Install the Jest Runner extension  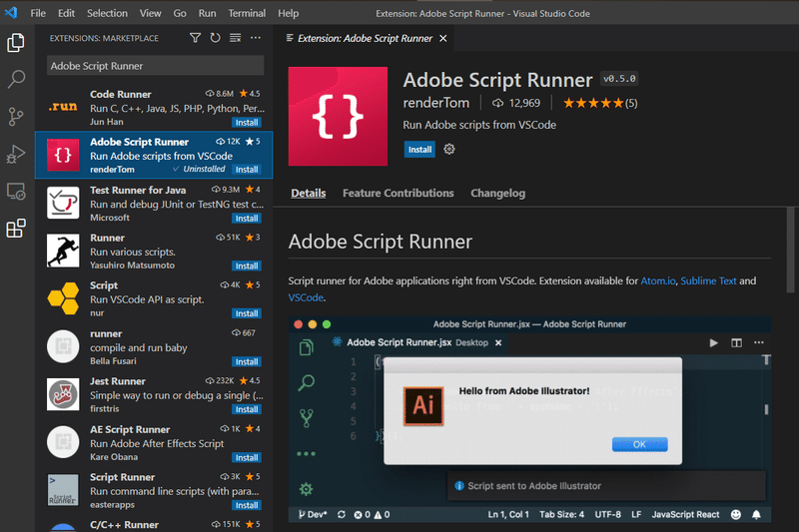(x=247, y=409)
